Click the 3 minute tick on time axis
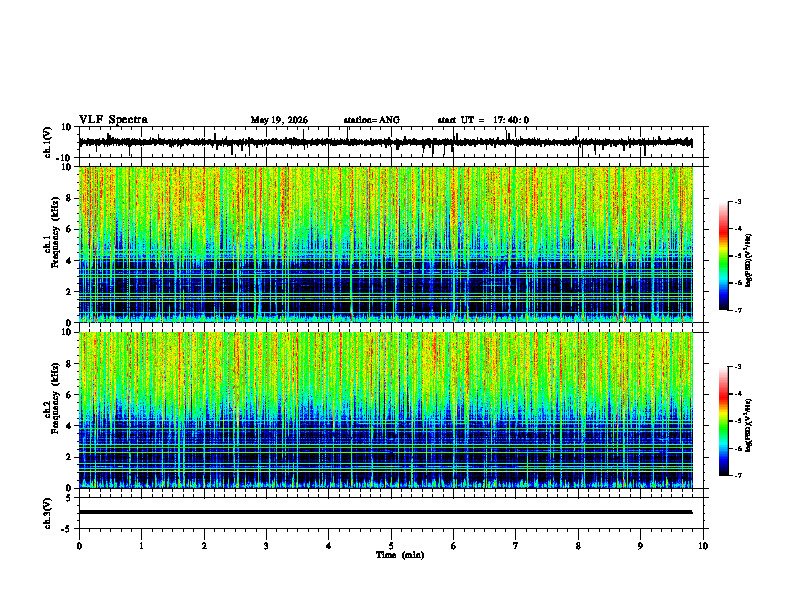Image resolution: width=792 pixels, height=612 pixels. pyautogui.click(x=266, y=546)
